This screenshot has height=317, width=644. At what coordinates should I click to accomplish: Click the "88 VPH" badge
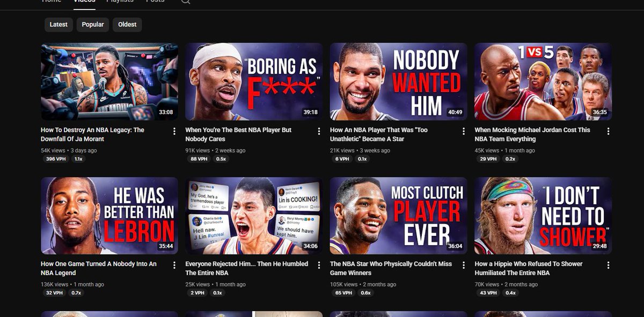199,159
